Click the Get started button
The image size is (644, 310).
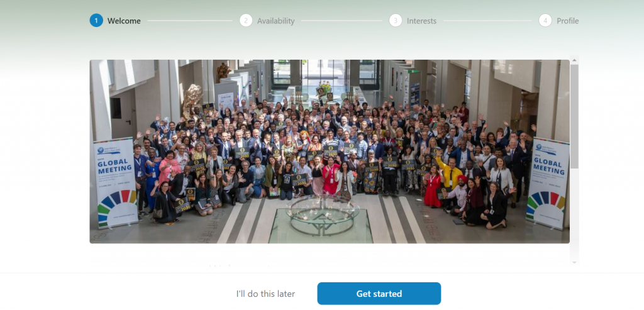pyautogui.click(x=379, y=294)
